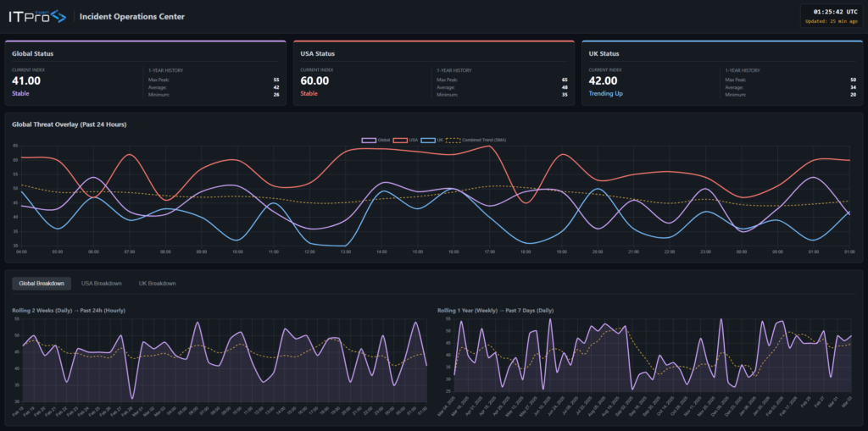
Task: Click the 'Updated: 25 min ago' text
Action: [x=832, y=21]
